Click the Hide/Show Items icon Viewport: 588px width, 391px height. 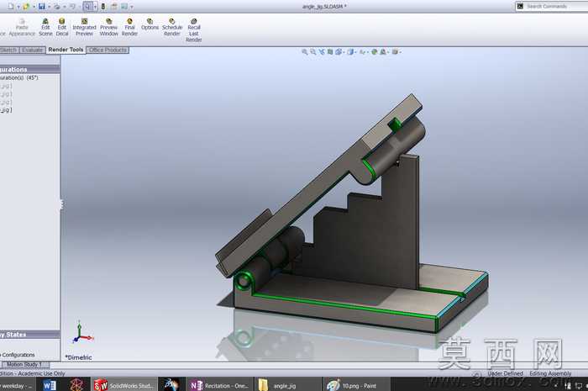point(362,52)
